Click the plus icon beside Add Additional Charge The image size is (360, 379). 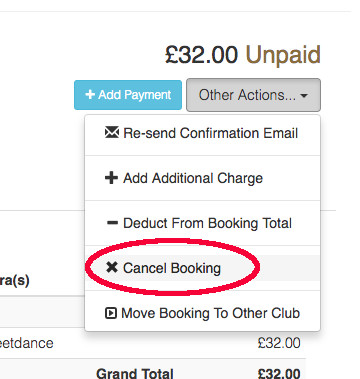point(111,178)
